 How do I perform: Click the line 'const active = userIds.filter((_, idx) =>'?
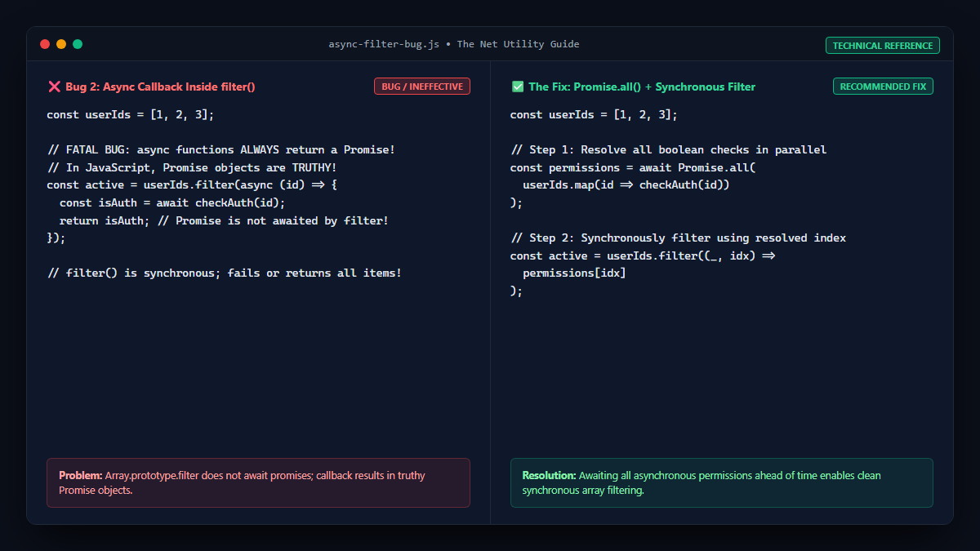[x=643, y=256]
